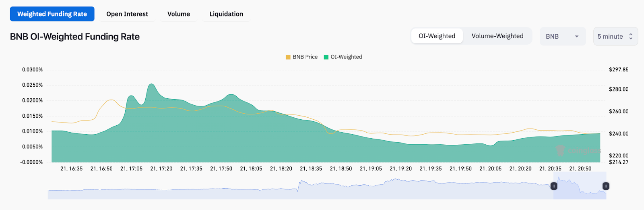Click the funding rate peak near 17:20
The width and height of the screenshot is (644, 210).
point(151,84)
